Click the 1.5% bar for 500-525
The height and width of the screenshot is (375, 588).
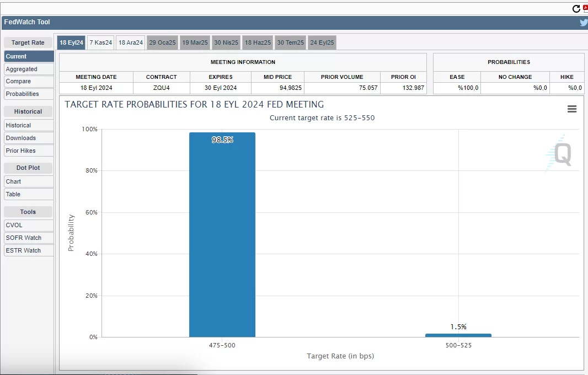point(458,335)
